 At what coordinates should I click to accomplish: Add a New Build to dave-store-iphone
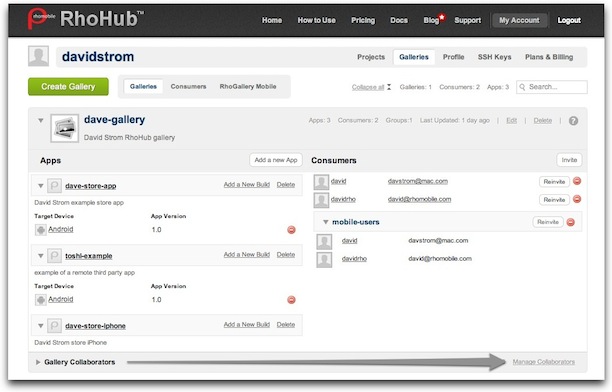coord(247,324)
